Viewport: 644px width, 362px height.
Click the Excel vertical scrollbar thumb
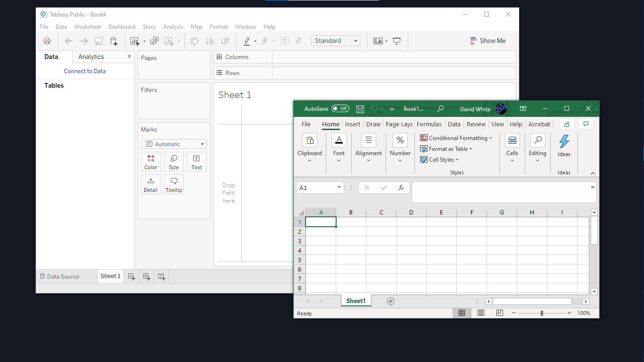[594, 230]
